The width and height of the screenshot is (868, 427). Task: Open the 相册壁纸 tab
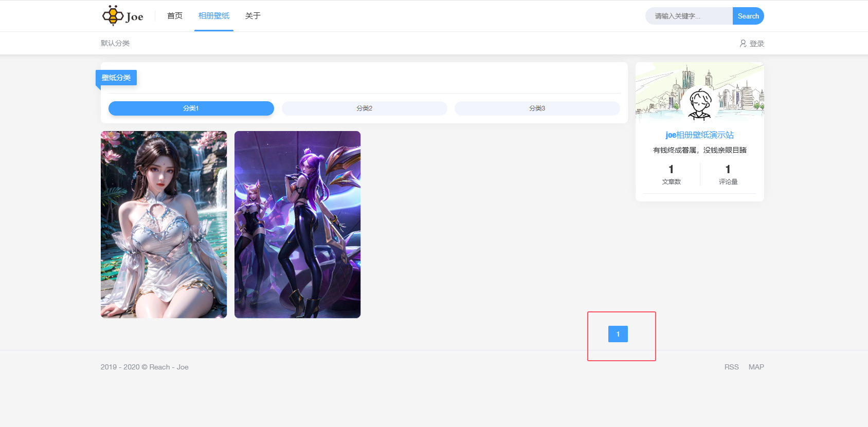(214, 16)
